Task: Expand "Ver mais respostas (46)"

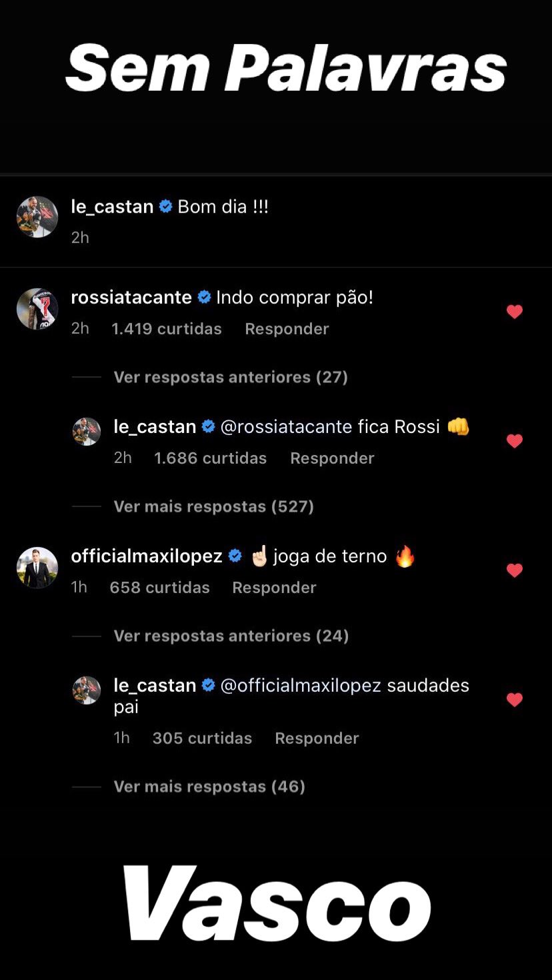Action: click(209, 787)
